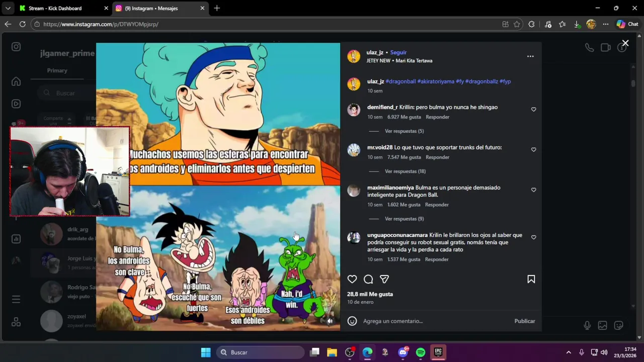Publish comment with Publicar button

point(524,321)
